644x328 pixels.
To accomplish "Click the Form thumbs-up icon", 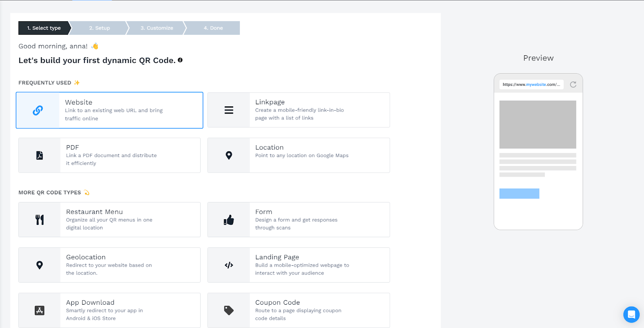I will (229, 220).
